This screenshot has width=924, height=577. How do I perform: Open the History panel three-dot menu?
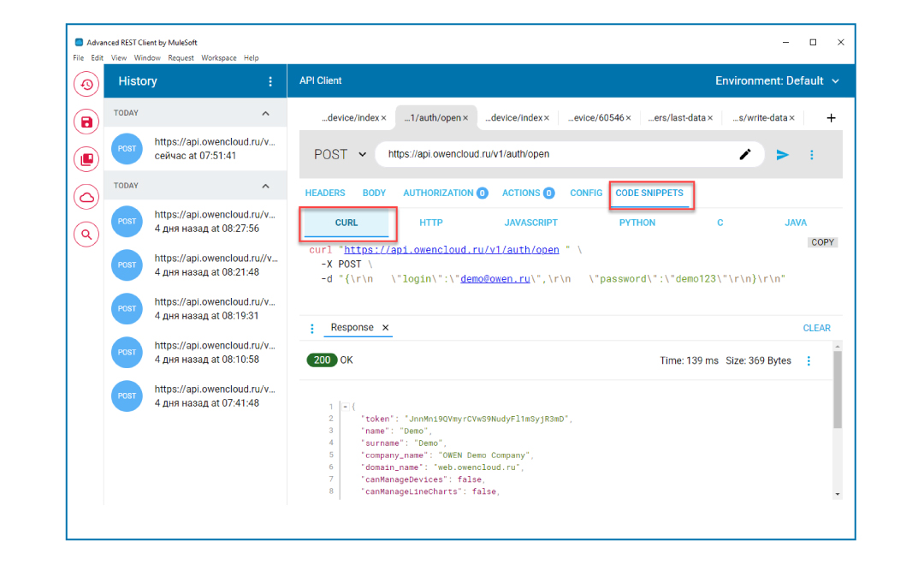pos(270,81)
